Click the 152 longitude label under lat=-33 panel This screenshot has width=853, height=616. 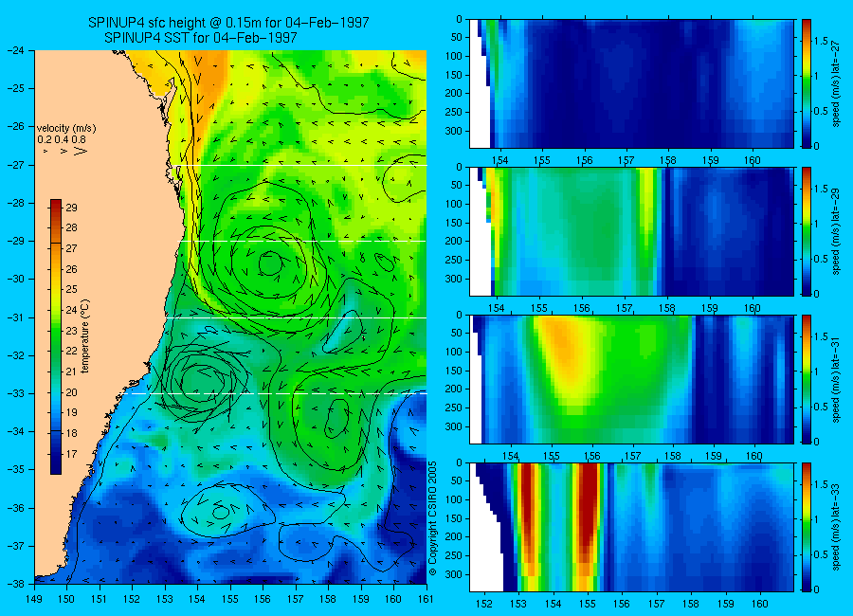[x=483, y=604]
